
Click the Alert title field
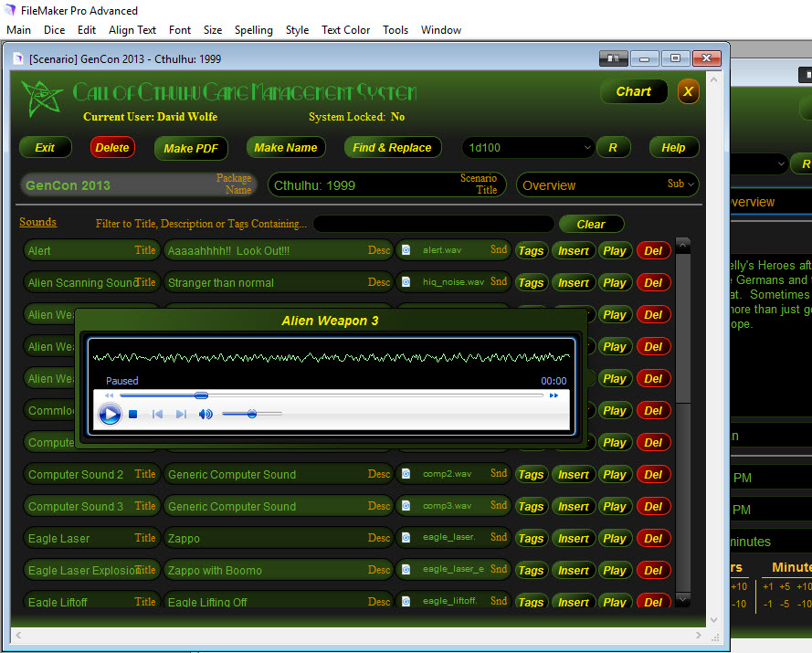coord(91,250)
